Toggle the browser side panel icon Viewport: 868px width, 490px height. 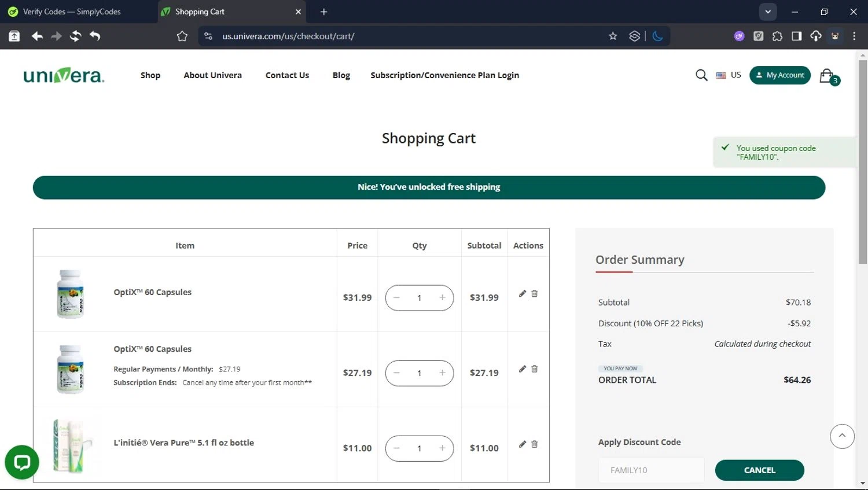[x=796, y=36]
